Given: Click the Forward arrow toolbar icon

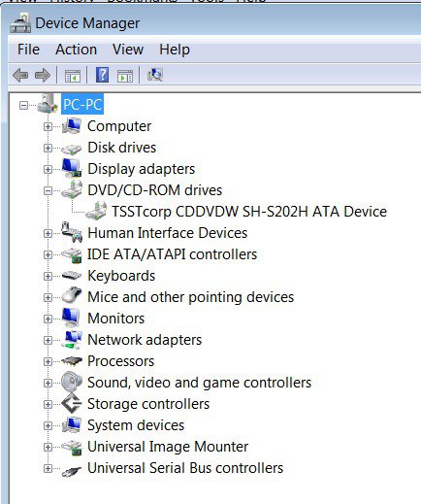Looking at the screenshot, I should pos(43,76).
